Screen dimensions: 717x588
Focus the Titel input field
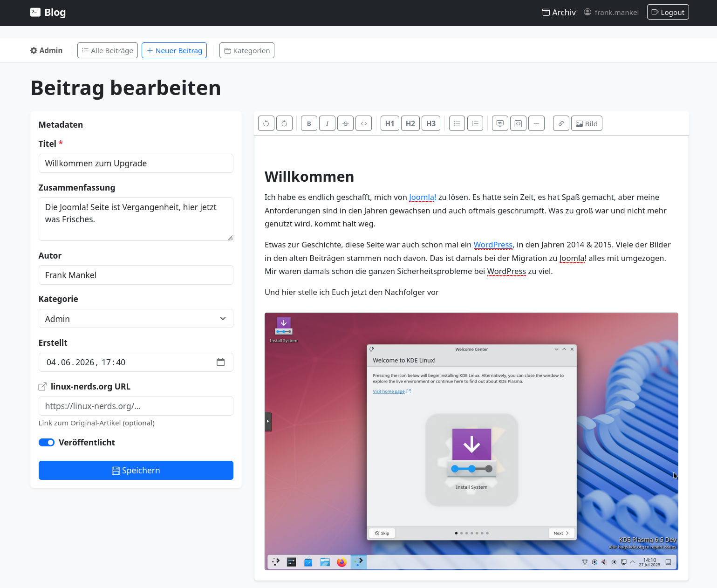coord(136,164)
